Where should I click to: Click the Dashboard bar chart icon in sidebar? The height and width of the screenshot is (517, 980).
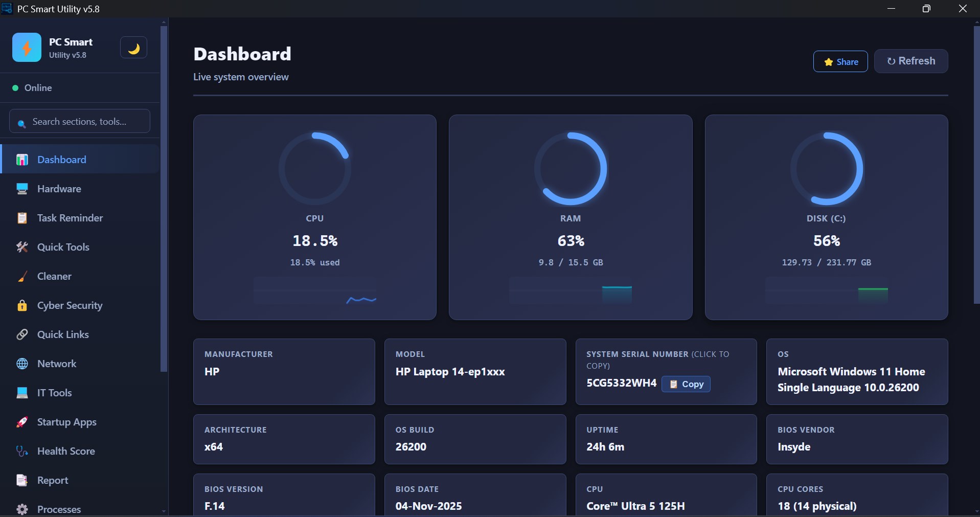click(x=22, y=160)
